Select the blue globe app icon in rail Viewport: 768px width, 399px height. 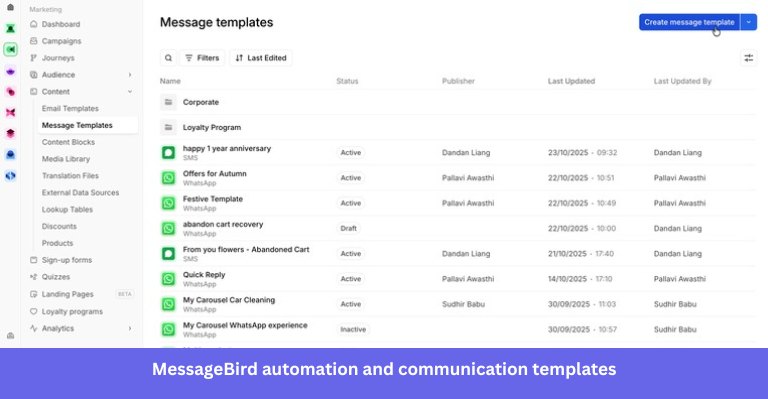pos(10,176)
